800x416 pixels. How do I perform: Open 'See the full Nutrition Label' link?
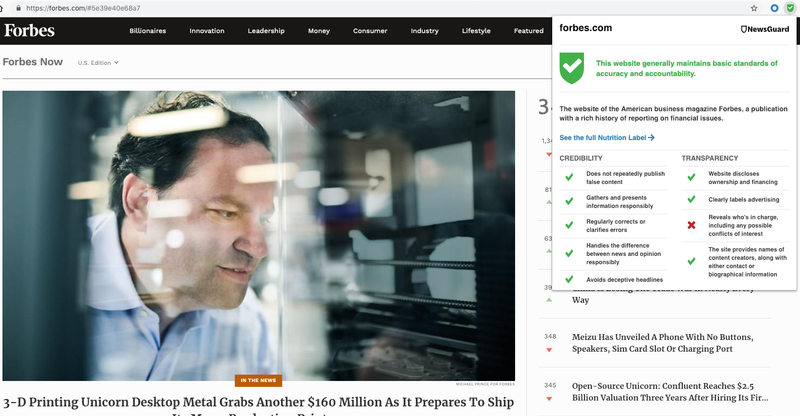click(607, 138)
